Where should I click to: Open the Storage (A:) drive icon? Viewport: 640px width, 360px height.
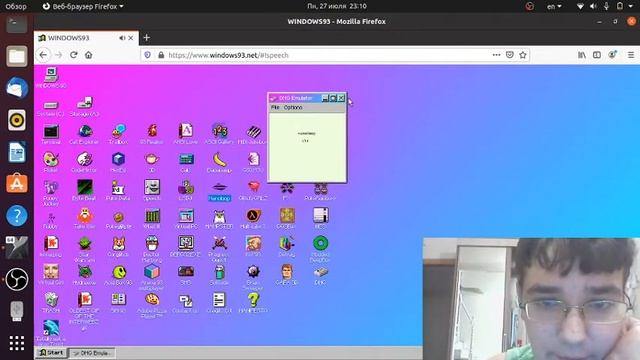84,103
